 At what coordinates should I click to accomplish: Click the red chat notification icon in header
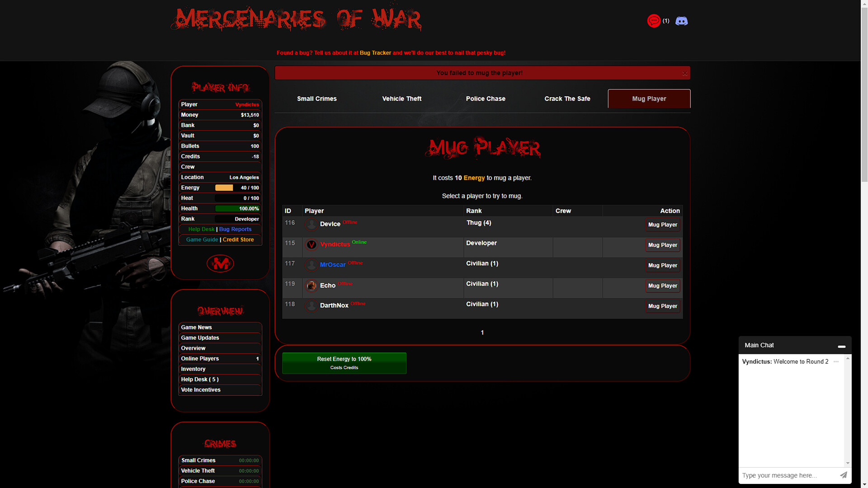pos(654,21)
